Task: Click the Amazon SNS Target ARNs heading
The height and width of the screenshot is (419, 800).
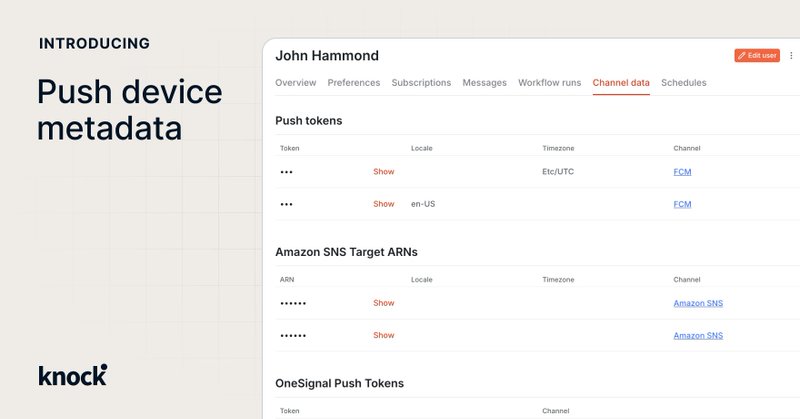Action: click(346, 252)
